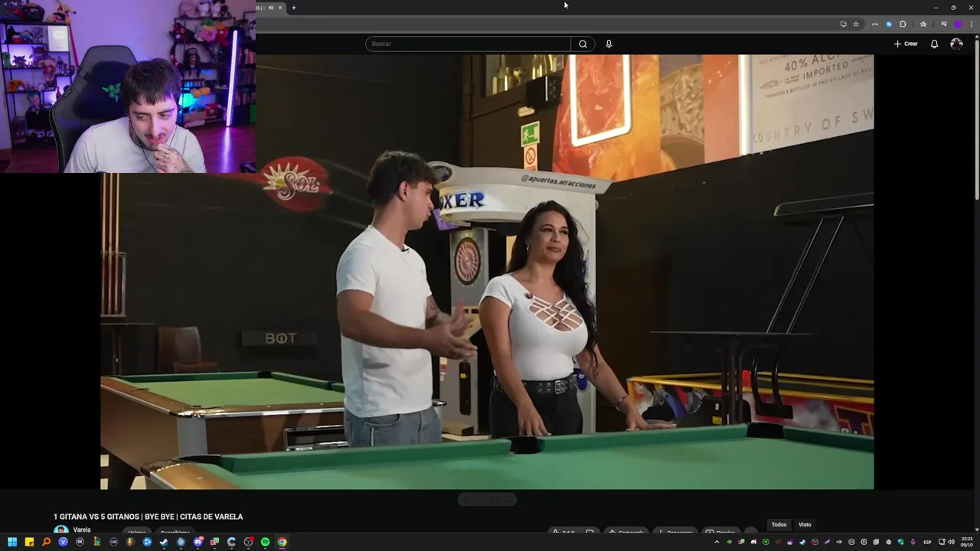
Task: Open the Windows Start menu
Action: [x=12, y=542]
